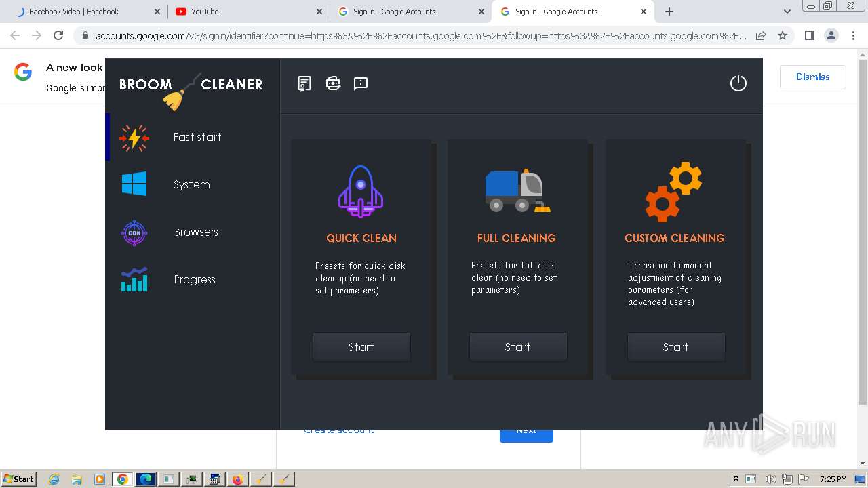
Task: Open the Progress section in sidebar
Action: (193, 279)
